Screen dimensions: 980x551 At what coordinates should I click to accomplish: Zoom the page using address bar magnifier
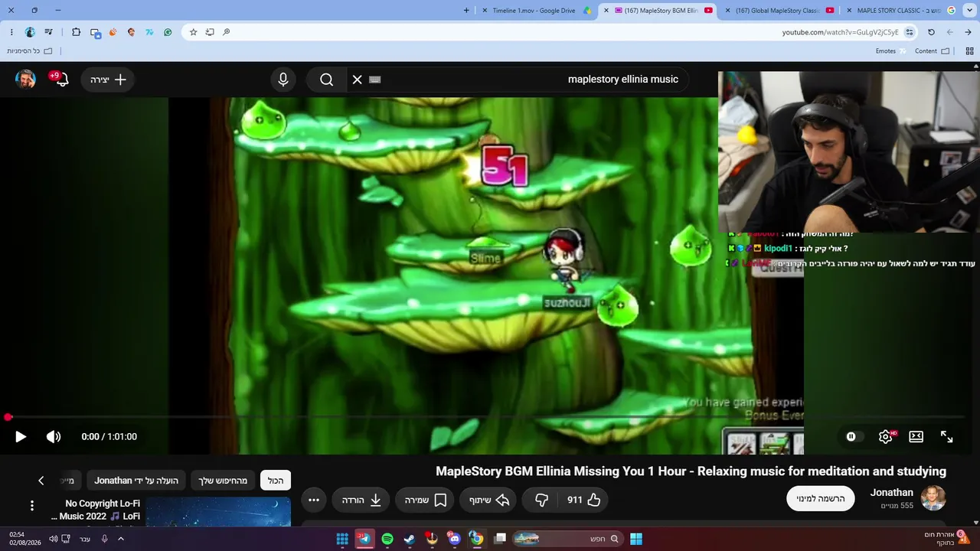(227, 32)
